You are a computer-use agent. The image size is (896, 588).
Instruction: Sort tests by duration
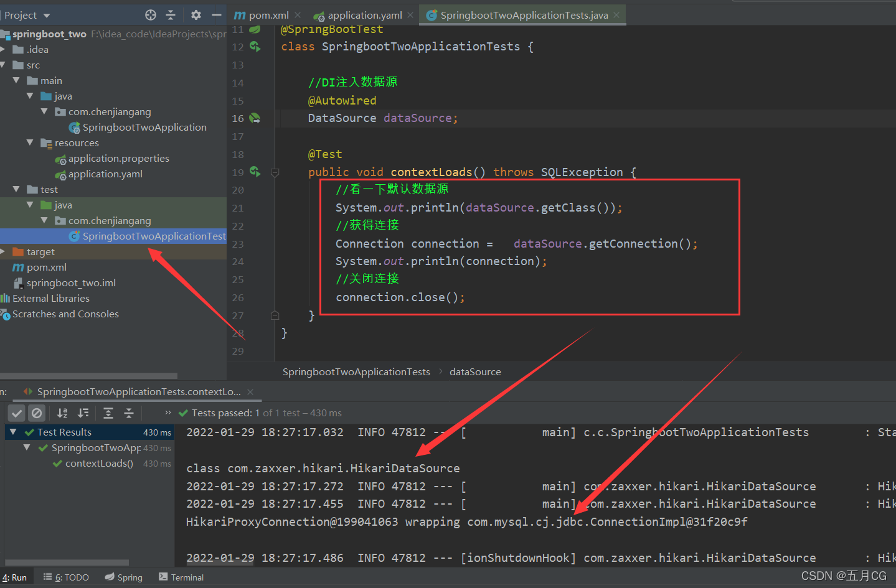83,413
